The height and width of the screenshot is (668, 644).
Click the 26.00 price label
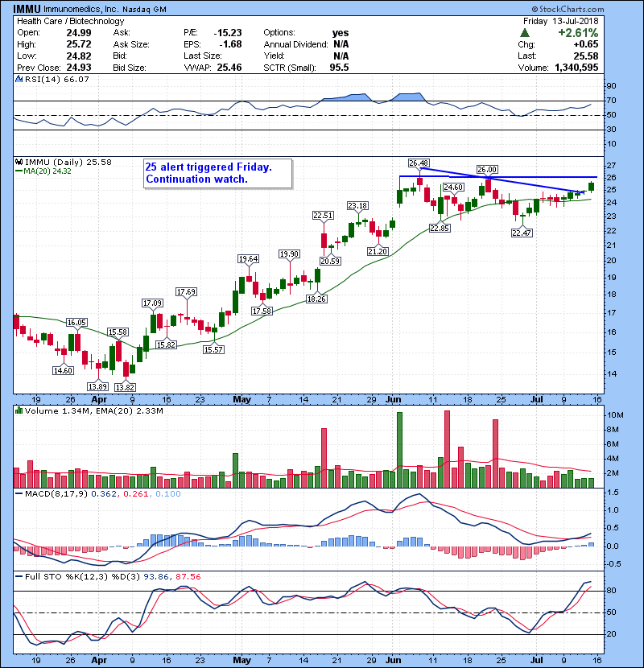[x=487, y=170]
